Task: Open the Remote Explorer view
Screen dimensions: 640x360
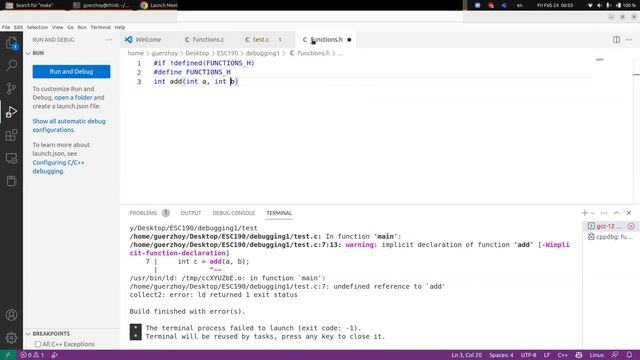Action: pyautogui.click(x=11, y=158)
